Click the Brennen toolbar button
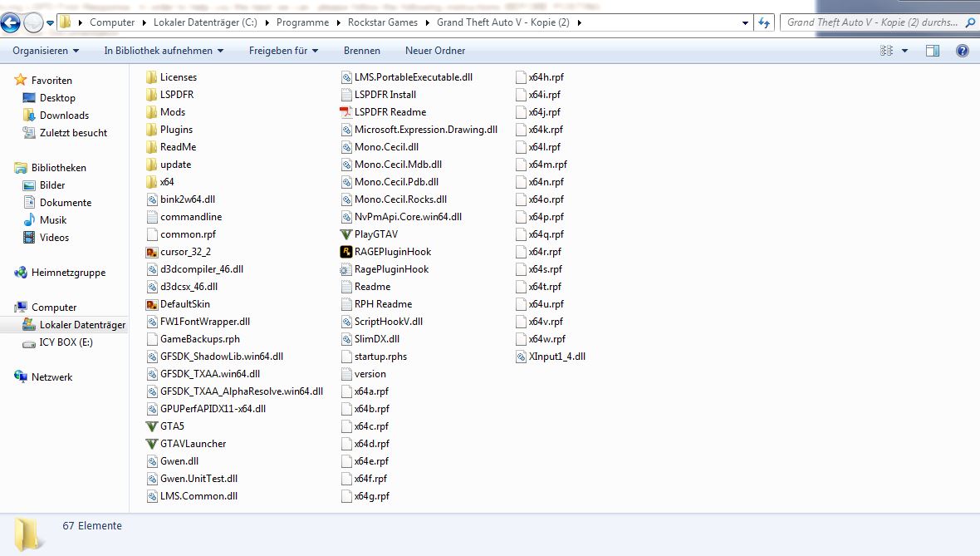The image size is (980, 556). [361, 51]
